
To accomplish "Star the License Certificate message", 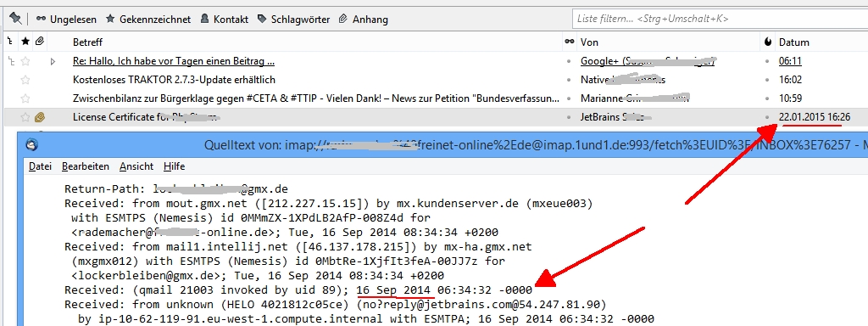I will (25, 117).
